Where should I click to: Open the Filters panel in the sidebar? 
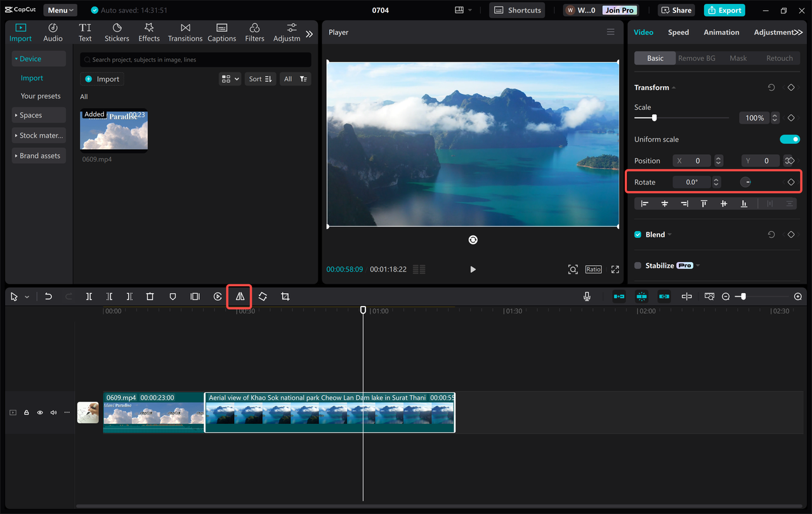[254, 32]
